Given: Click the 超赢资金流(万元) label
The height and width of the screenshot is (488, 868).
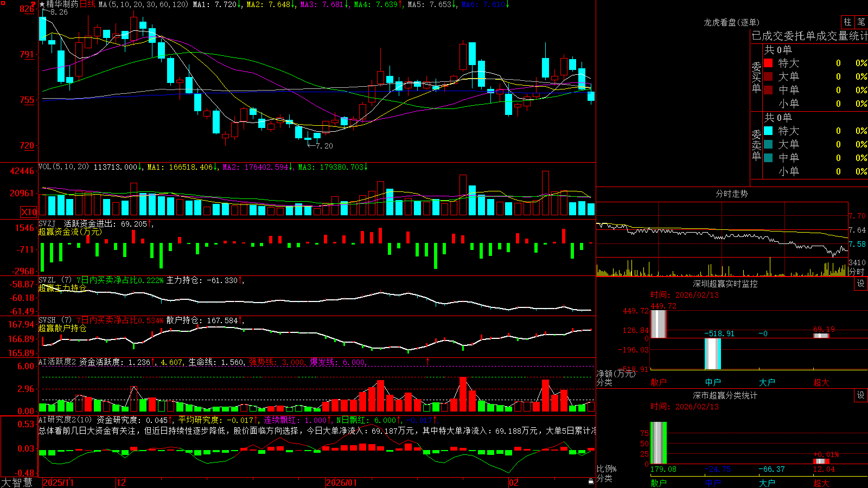Looking at the screenshot, I should [x=70, y=232].
